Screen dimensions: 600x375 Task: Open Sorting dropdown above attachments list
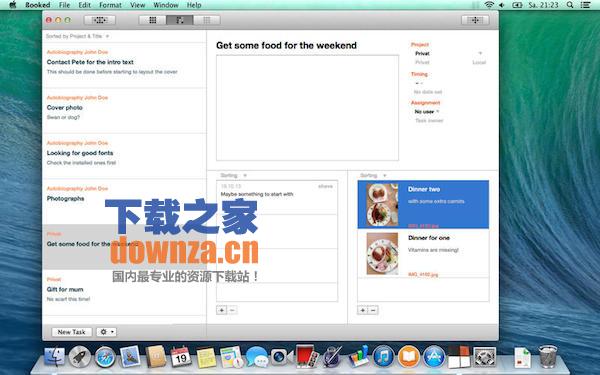tap(373, 175)
